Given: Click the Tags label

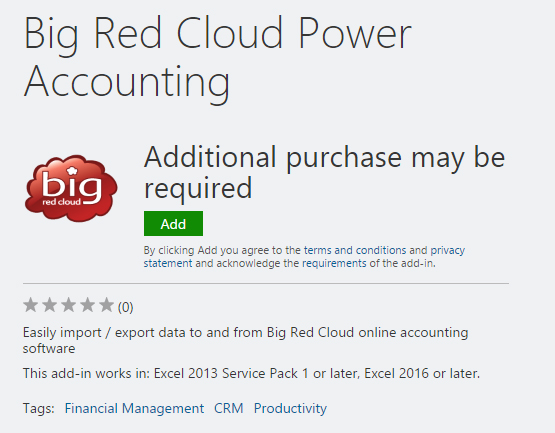Looking at the screenshot, I should coord(39,408).
